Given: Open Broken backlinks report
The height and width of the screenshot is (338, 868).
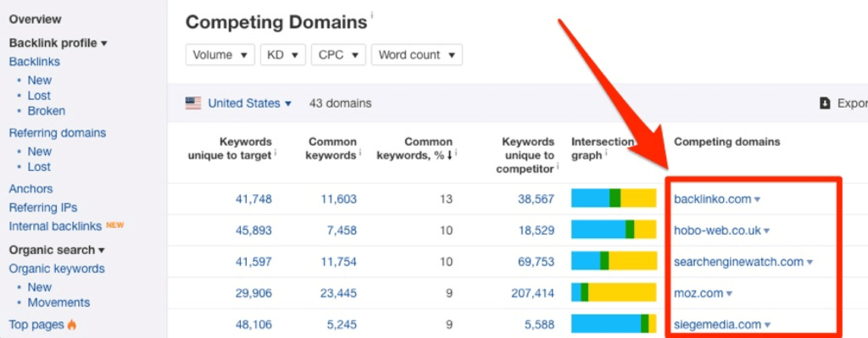Looking at the screenshot, I should pyautogui.click(x=47, y=111).
